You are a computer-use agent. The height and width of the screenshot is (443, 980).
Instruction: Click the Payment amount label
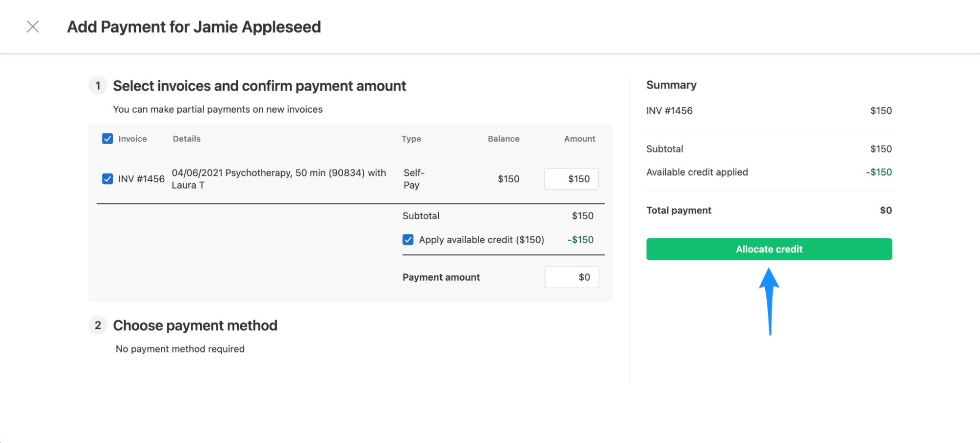(x=441, y=277)
